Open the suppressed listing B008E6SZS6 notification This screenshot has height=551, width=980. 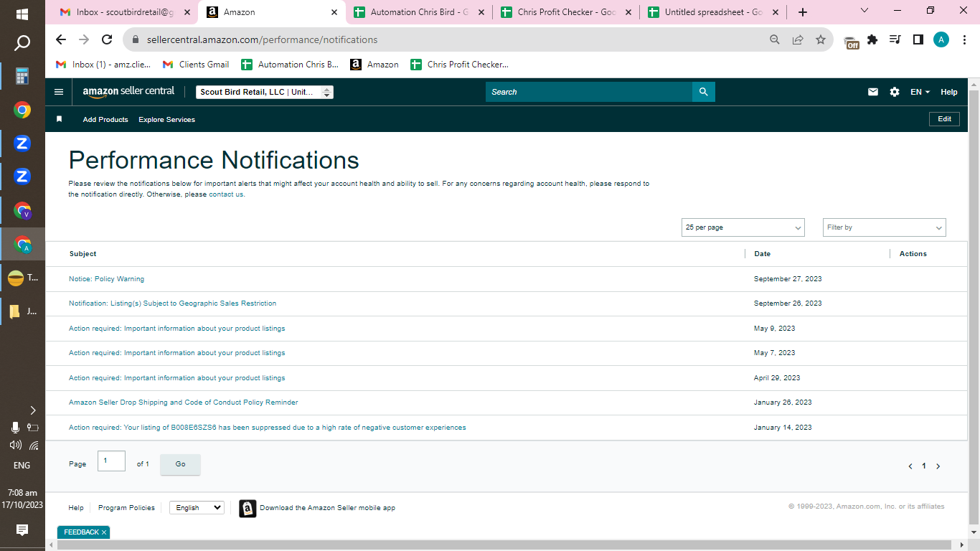(268, 428)
